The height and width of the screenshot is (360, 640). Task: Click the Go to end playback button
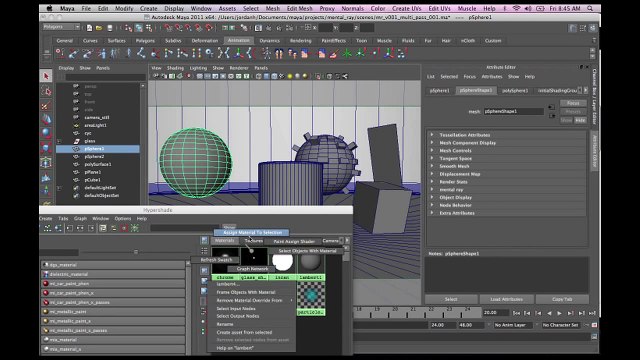click(592, 313)
